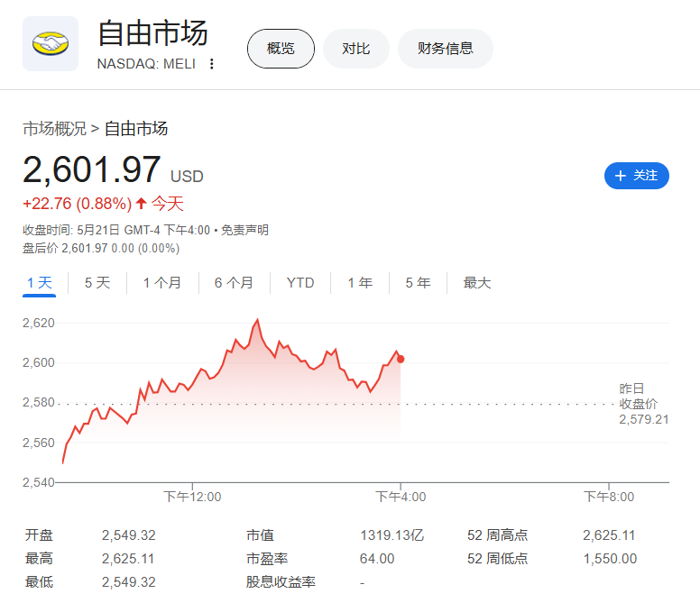Click the red end-of-day price dot on chart
Screen dimensions: 700x603
tap(401, 359)
